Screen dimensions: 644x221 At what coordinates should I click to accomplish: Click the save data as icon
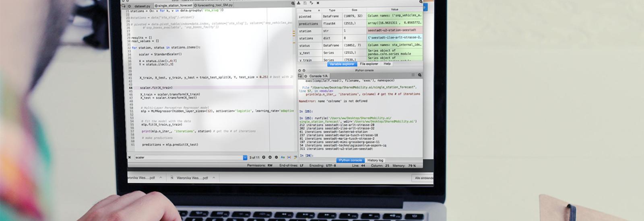311,3
